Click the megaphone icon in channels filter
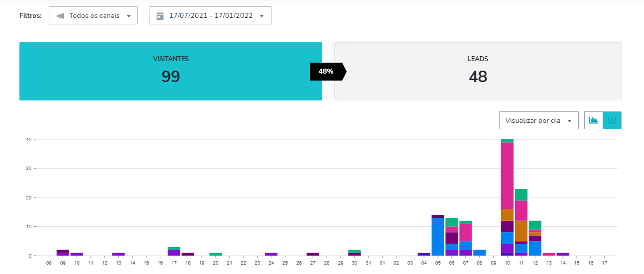 [60, 16]
